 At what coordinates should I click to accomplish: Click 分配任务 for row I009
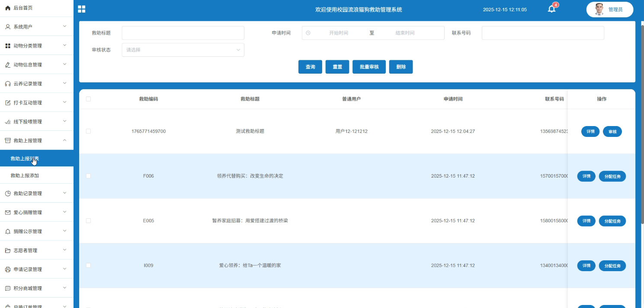click(x=612, y=266)
